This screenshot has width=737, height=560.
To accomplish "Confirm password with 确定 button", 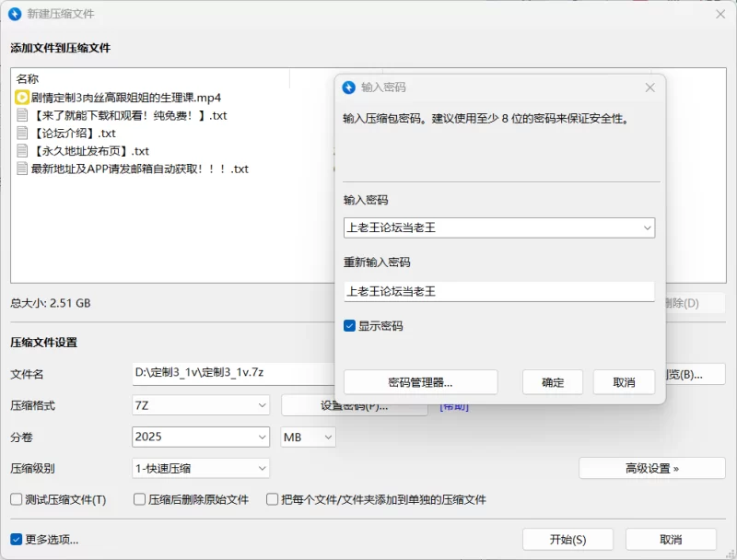I will [x=553, y=382].
